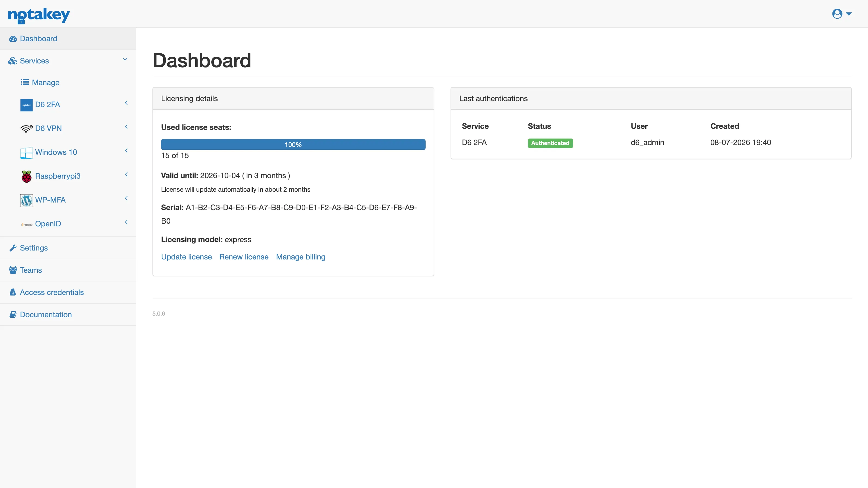Click the Update license link
The height and width of the screenshot is (488, 868).
point(186,257)
